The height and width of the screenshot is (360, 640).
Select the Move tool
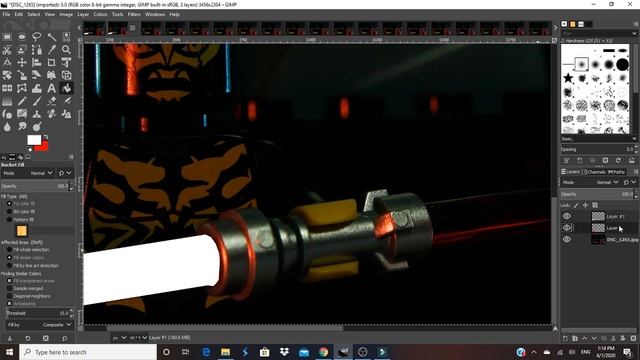pos(22,62)
